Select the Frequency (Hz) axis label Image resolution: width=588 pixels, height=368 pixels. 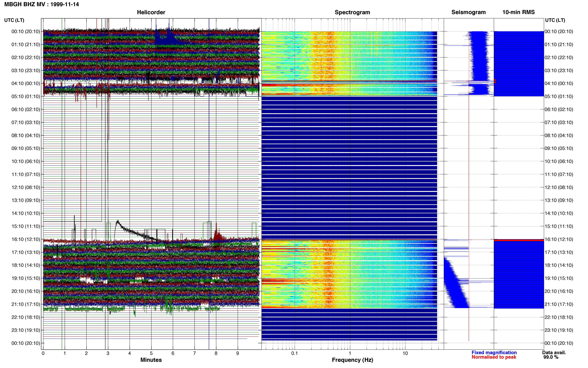[x=352, y=360]
